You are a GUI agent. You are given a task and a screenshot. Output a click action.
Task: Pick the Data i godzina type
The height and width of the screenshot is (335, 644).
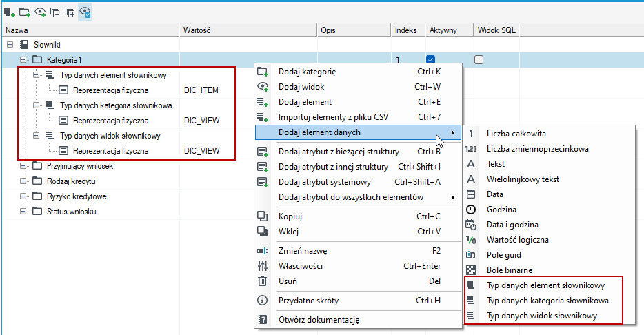pyautogui.click(x=550, y=225)
